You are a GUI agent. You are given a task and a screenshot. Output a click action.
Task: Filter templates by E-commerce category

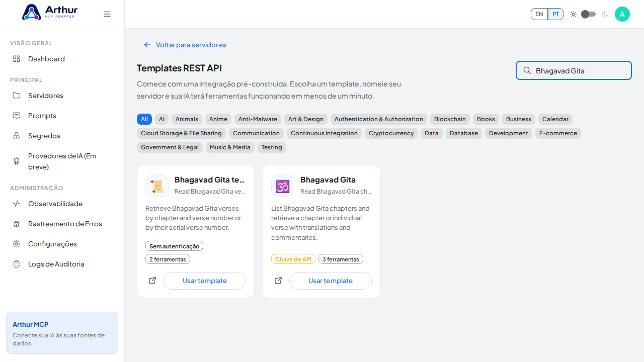click(558, 133)
